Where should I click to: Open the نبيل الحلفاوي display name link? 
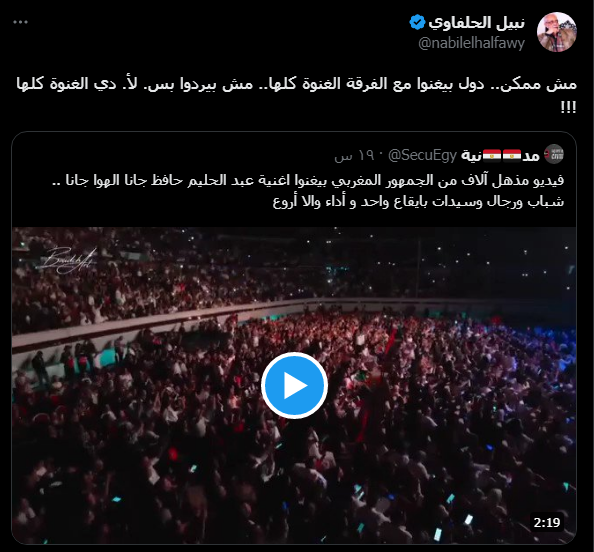coord(476,23)
